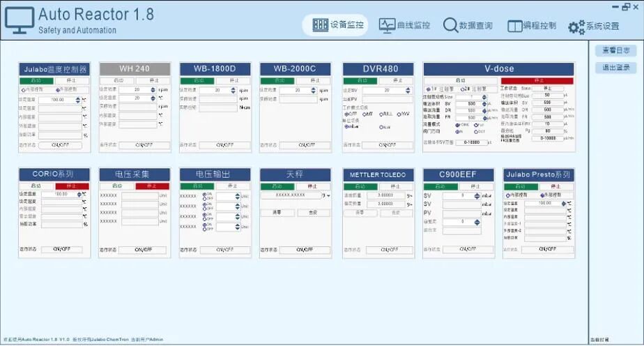Click 启动 start button in 电压采集 panel
The height and width of the screenshot is (346, 644).
(x=117, y=186)
